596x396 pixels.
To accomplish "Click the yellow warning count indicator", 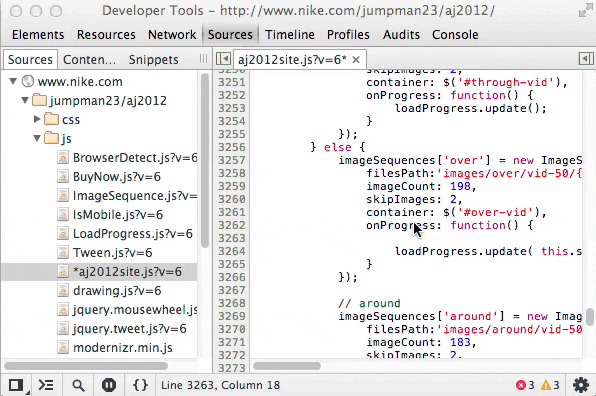I will coord(550,385).
